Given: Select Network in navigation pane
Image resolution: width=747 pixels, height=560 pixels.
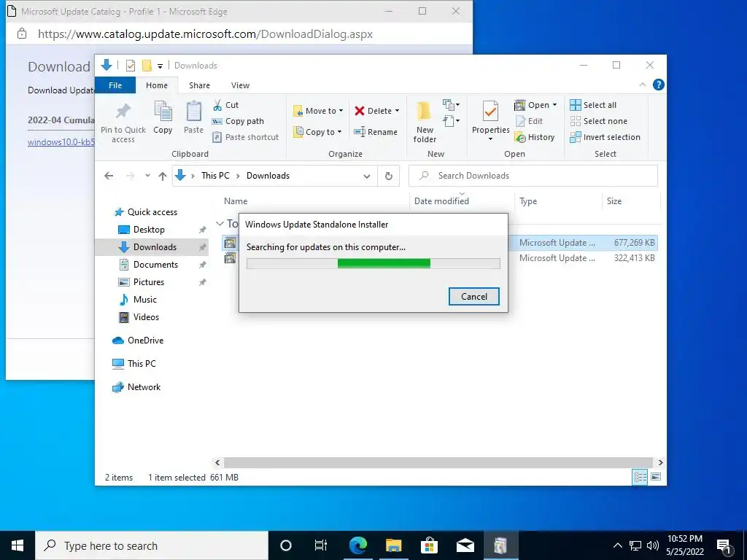Looking at the screenshot, I should [144, 387].
